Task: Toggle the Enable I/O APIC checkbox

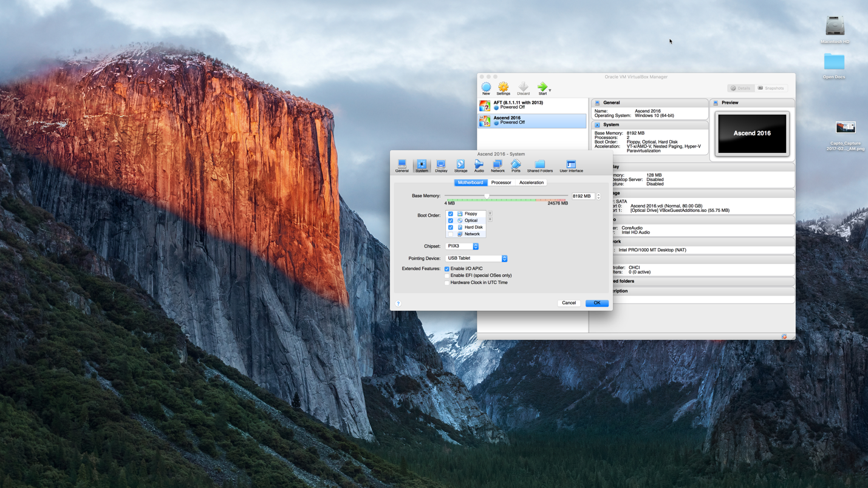Action: coord(447,268)
